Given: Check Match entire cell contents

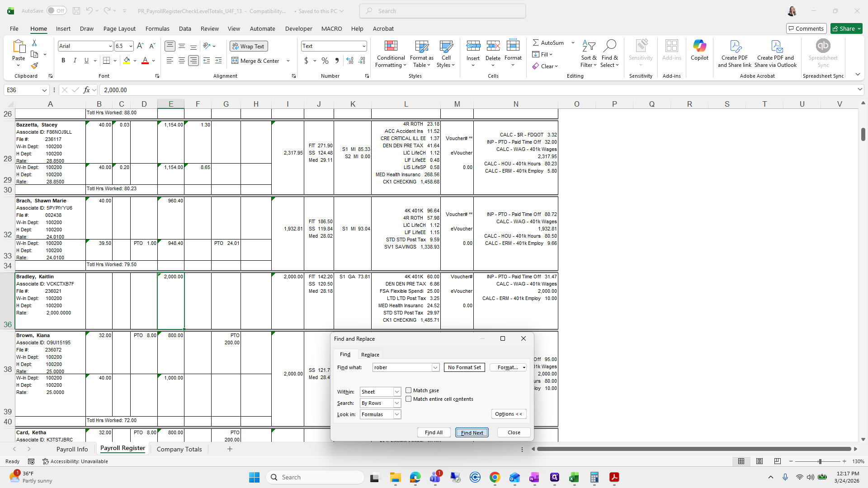Looking at the screenshot, I should pyautogui.click(x=409, y=399).
